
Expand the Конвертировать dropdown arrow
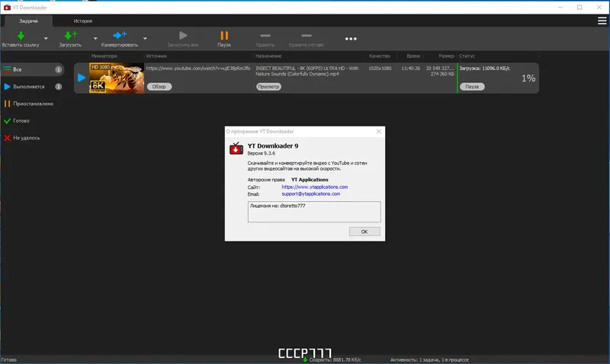[x=145, y=39]
